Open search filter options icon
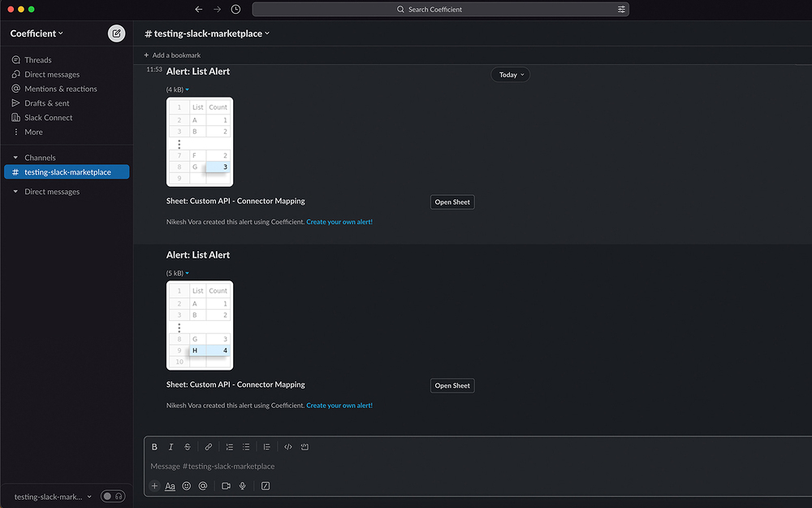 [x=621, y=9]
